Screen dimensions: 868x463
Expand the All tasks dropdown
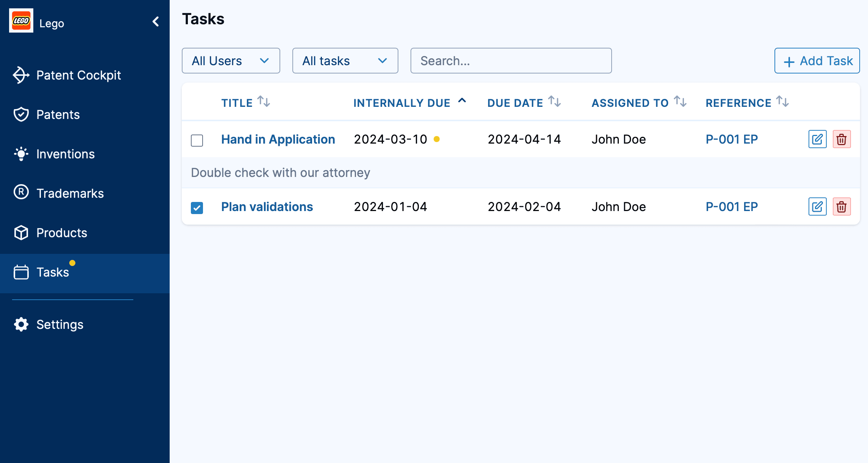345,60
